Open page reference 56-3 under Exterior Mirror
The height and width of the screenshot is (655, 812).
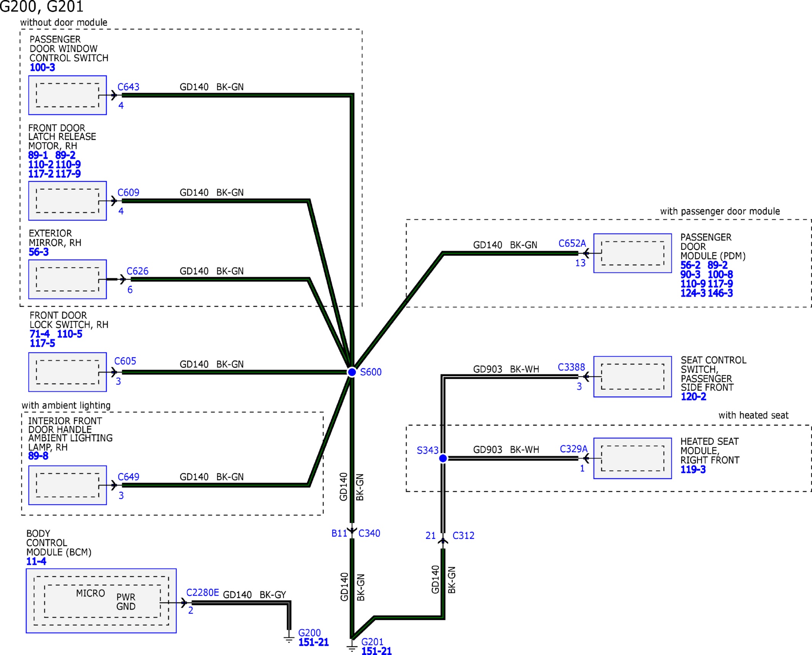pyautogui.click(x=39, y=252)
